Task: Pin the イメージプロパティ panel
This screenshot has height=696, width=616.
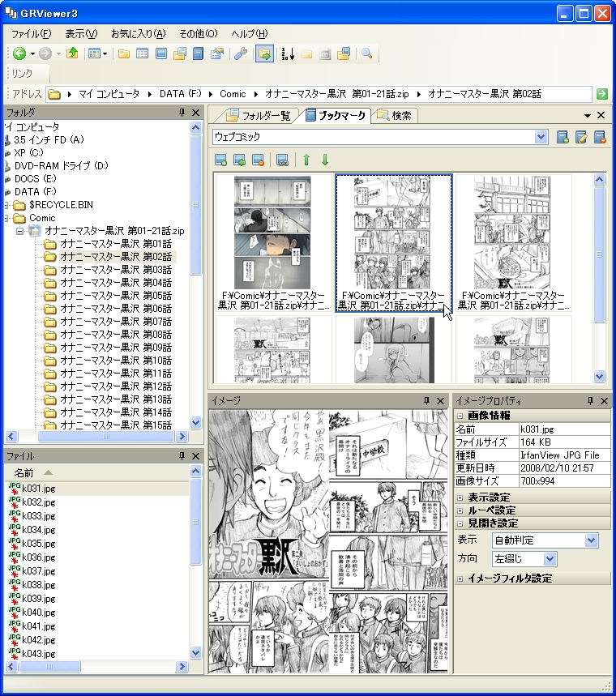Action: (x=590, y=401)
